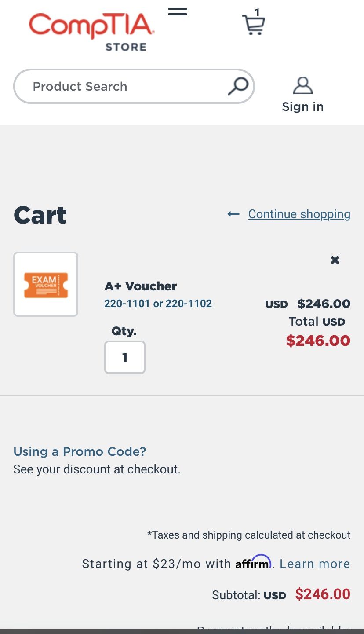
Task: Open the A+ Voucher product title
Action: [x=141, y=286]
